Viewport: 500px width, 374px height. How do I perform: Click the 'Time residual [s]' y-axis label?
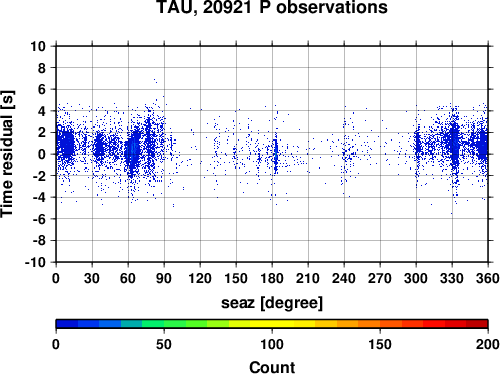point(7,154)
